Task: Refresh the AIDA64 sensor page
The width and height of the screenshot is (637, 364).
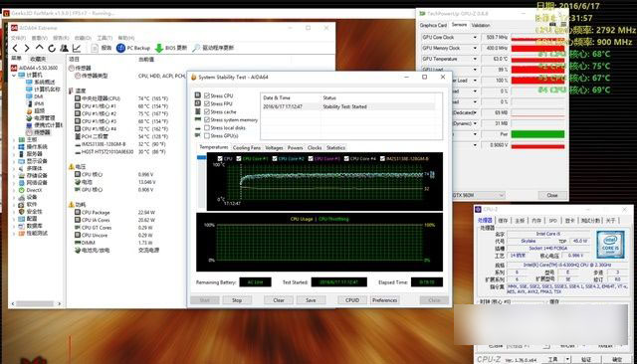Action: [x=52, y=48]
